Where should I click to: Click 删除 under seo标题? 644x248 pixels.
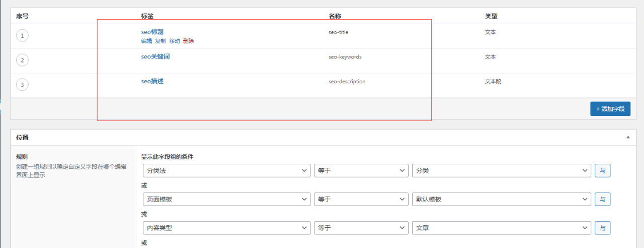pyautogui.click(x=189, y=41)
